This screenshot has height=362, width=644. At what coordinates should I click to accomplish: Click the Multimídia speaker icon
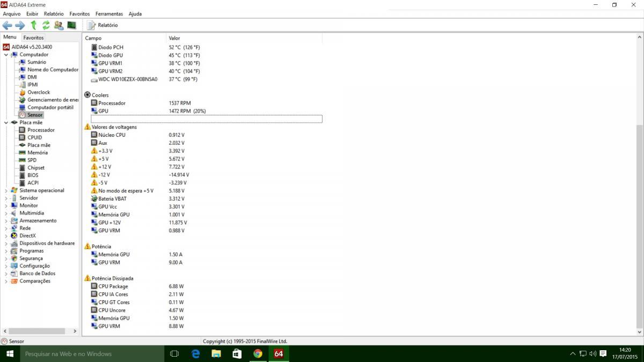(x=14, y=213)
